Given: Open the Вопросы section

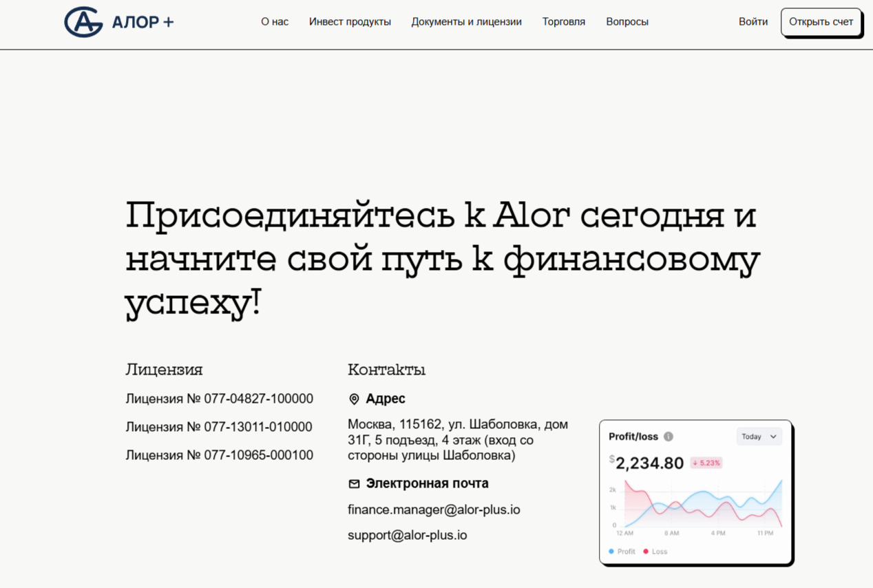Looking at the screenshot, I should (x=627, y=21).
